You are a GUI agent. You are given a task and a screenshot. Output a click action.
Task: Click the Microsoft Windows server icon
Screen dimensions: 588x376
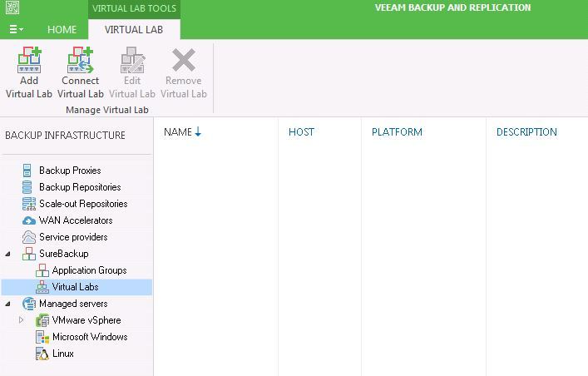pos(42,337)
